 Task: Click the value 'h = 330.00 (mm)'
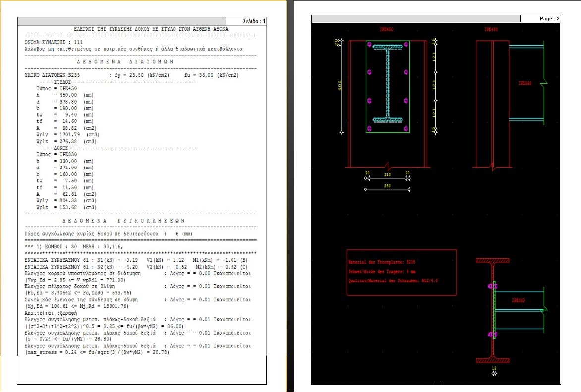(65, 161)
